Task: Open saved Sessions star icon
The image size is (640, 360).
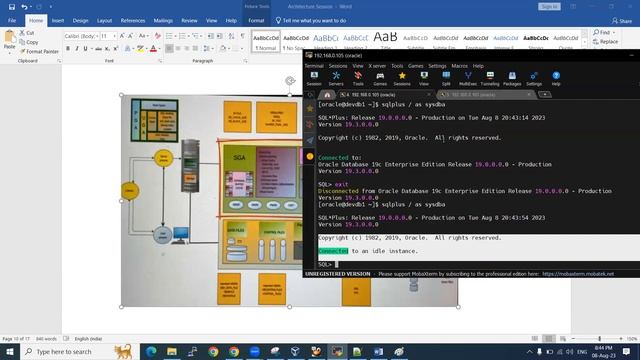Action: tap(402, 78)
